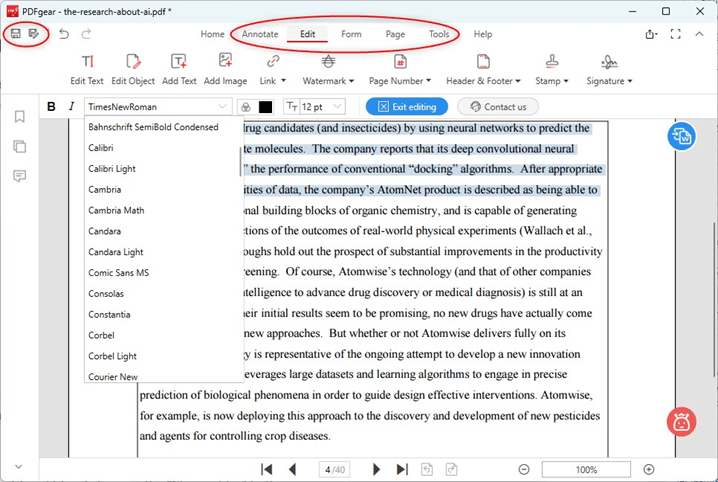The width and height of the screenshot is (718, 482).
Task: Expand the sidebar bottom chevron
Action: pos(18,467)
